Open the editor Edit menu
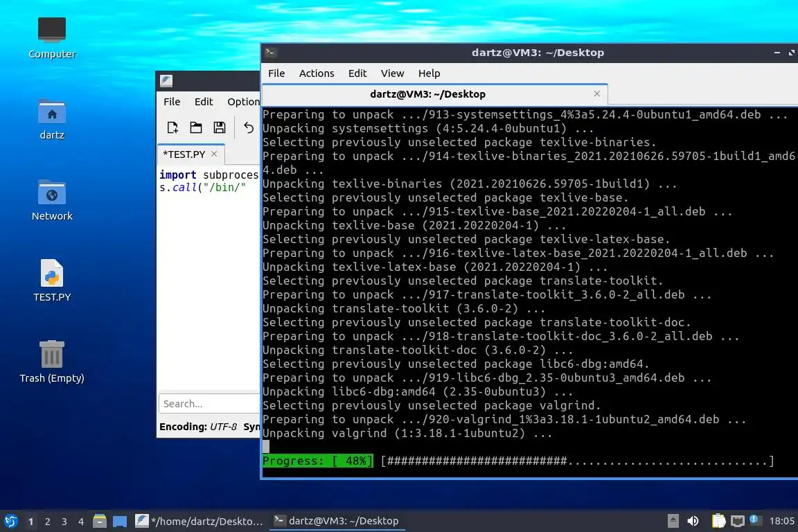 point(204,101)
